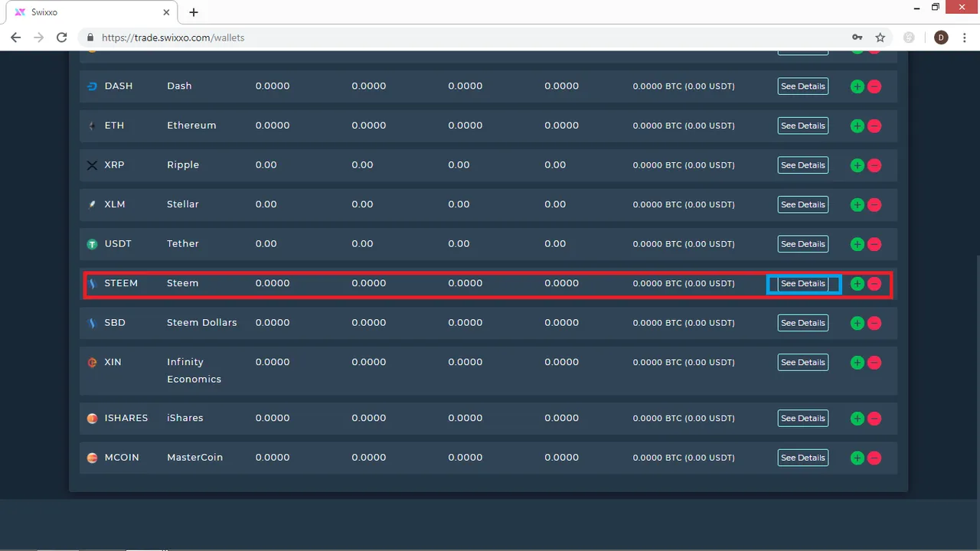Click the Ripple XRP logo icon

[x=92, y=165]
